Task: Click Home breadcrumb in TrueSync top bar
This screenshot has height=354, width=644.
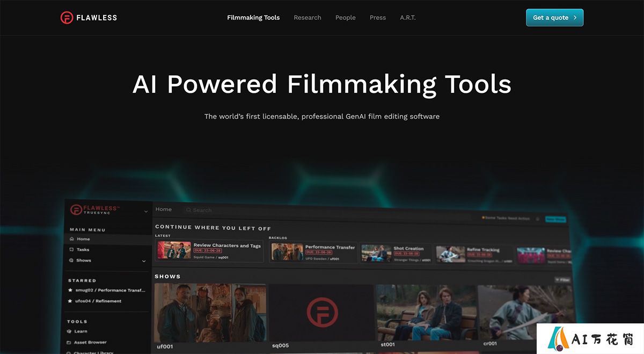Action: (164, 209)
